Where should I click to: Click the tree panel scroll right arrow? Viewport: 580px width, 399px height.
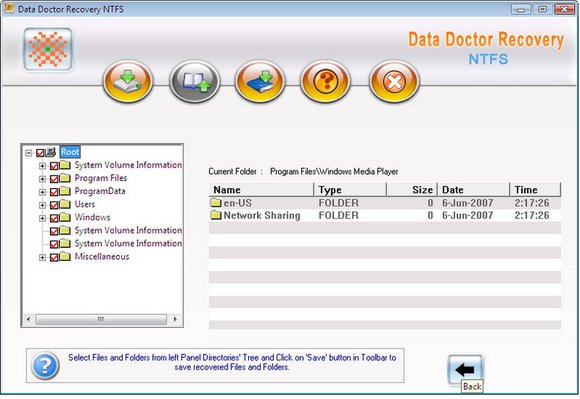tap(175, 319)
